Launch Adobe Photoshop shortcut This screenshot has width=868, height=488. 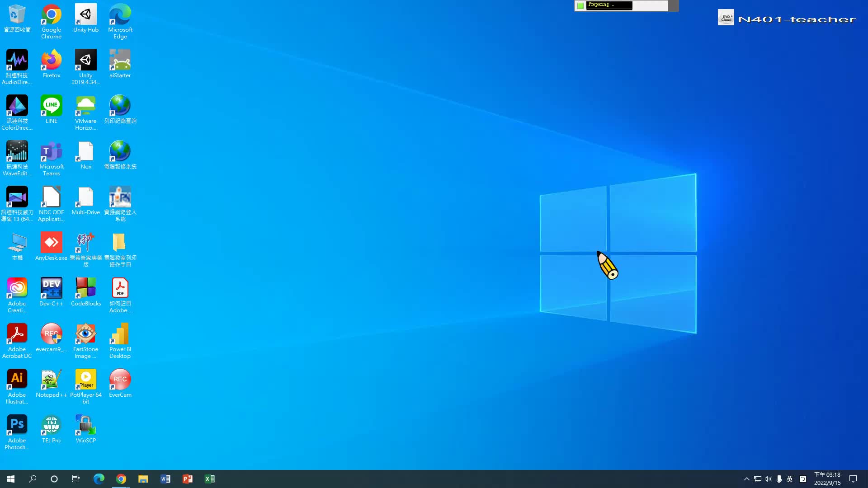coord(17,432)
